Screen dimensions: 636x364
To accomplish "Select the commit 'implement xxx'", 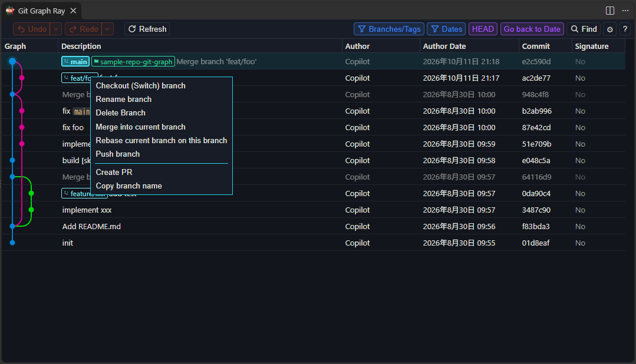I will click(x=313, y=210).
